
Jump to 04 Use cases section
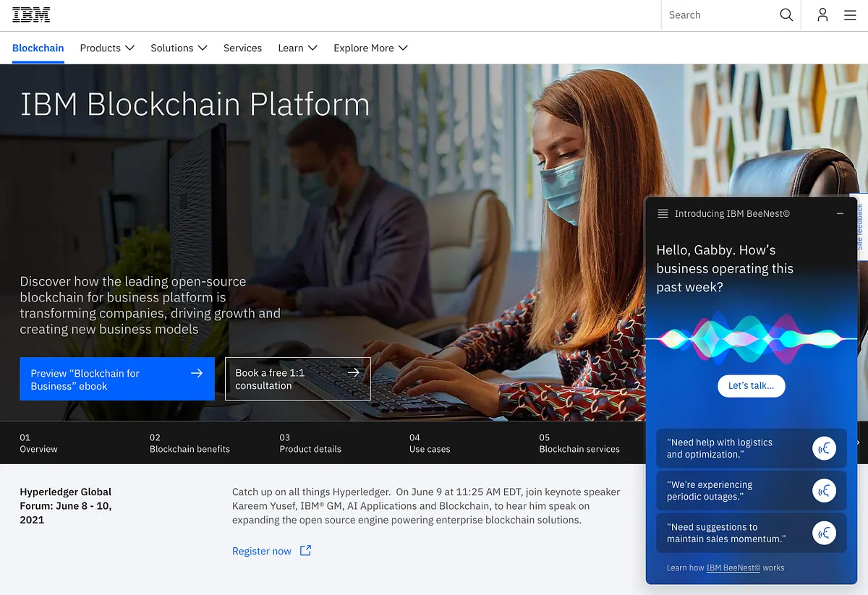(x=430, y=443)
